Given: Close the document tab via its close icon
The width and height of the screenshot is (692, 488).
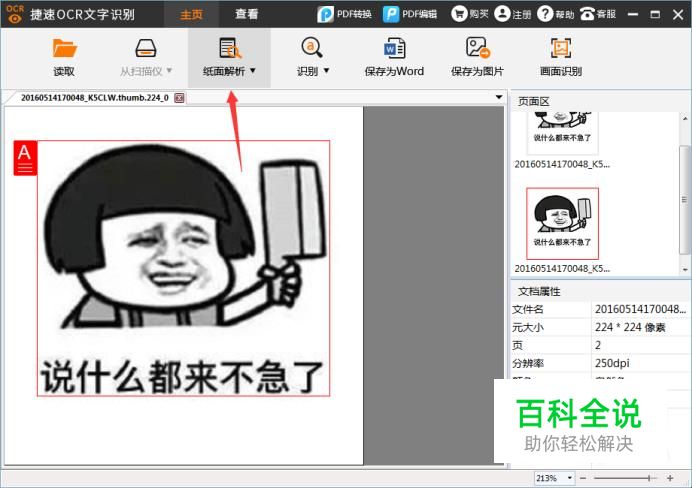Looking at the screenshot, I should tap(179, 98).
